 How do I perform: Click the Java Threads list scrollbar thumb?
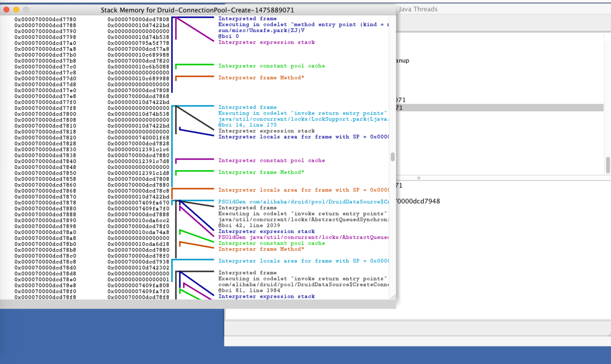pyautogui.click(x=608, y=165)
